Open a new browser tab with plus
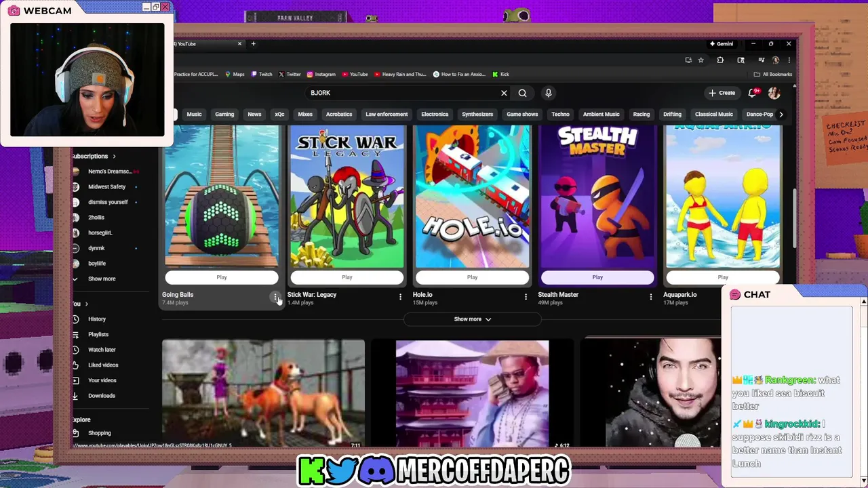 pos(253,44)
